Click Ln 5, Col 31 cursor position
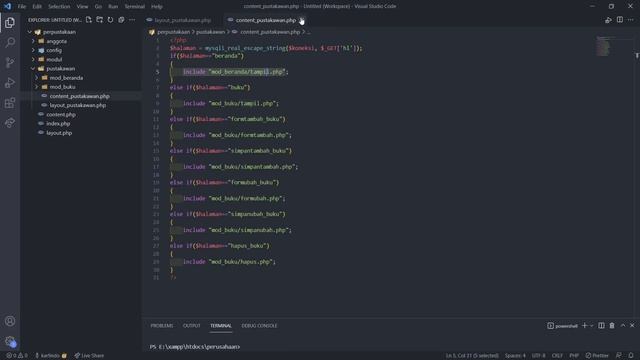Screen dimensions: 640x360 pyautogui.click(x=472, y=356)
